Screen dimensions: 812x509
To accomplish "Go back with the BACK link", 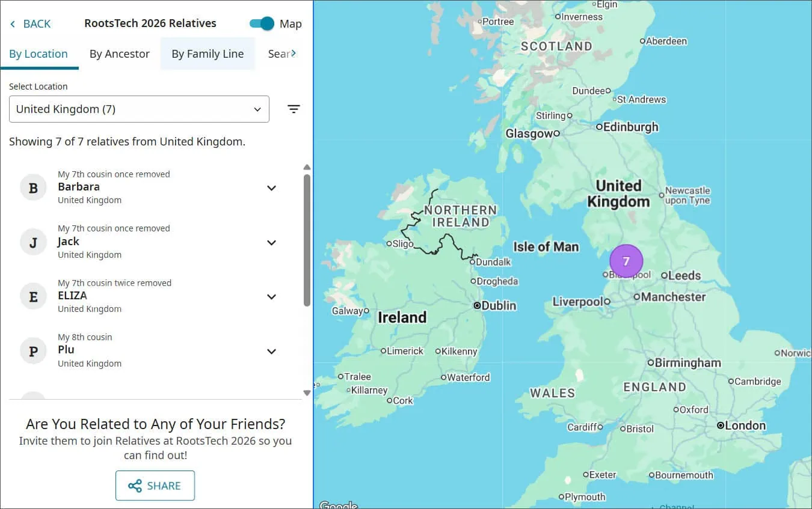I will click(30, 24).
